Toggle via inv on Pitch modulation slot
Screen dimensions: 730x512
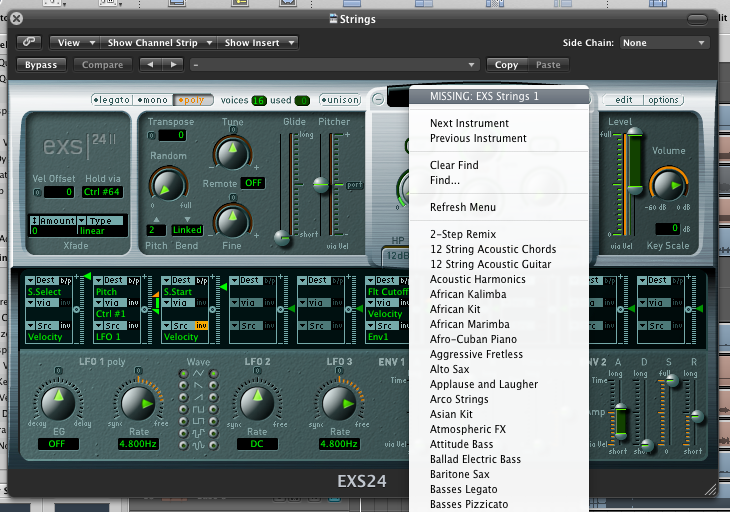(133, 303)
